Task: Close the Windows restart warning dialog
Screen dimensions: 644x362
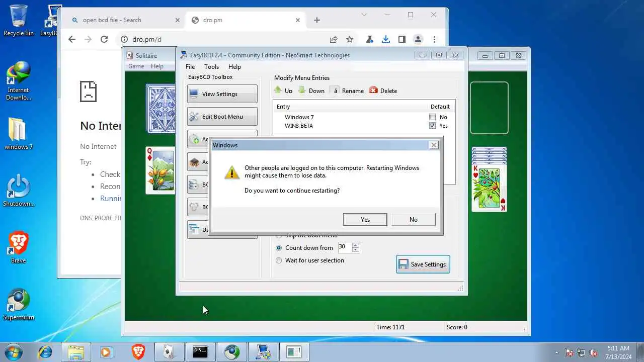Action: [x=434, y=145]
